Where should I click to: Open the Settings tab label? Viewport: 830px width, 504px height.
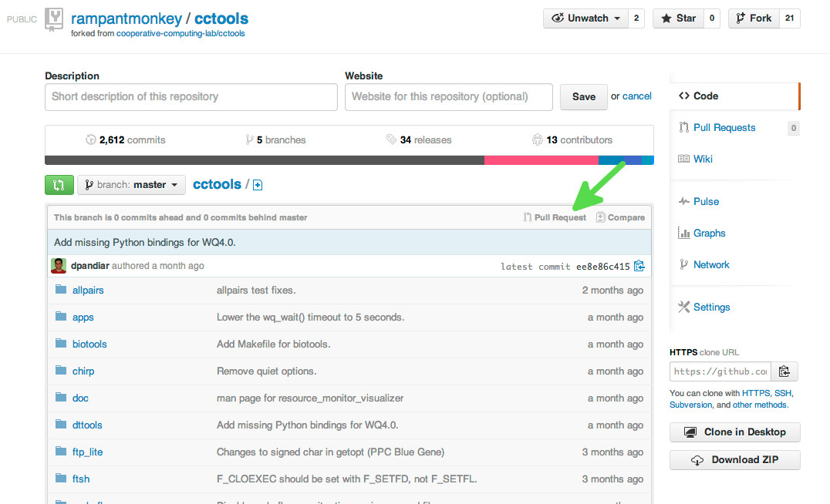point(711,307)
